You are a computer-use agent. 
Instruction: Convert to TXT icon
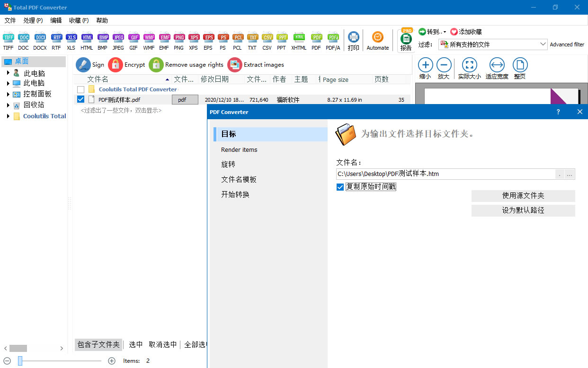(x=252, y=37)
